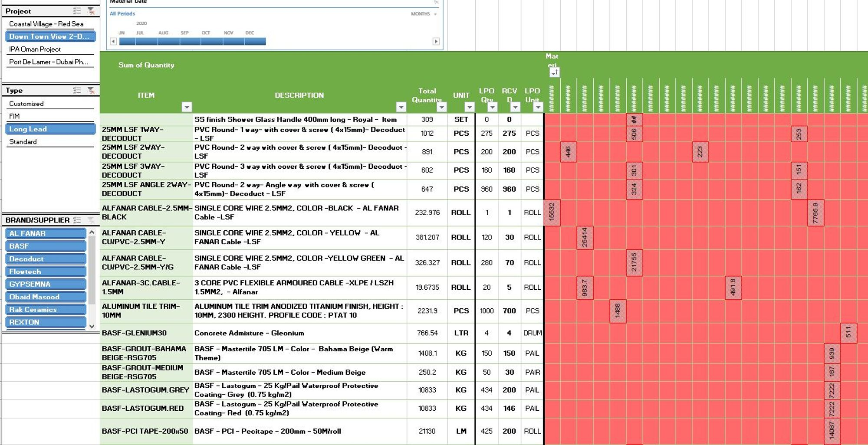Viewport: 868px width, 445px height.
Task: Select the red date cell showing 25414
Action: 585,238
